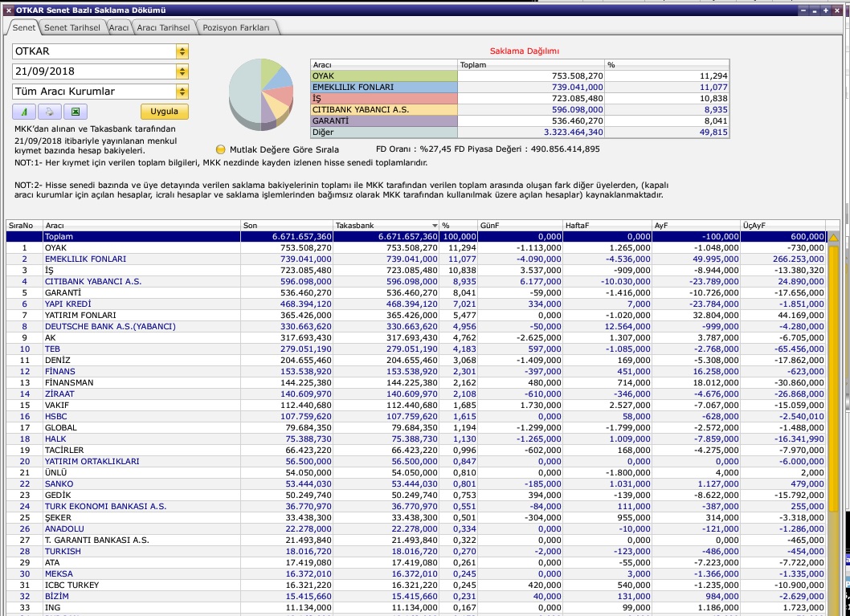Select the GLOBAL row
This screenshot has width=850, height=616.
coord(416,427)
